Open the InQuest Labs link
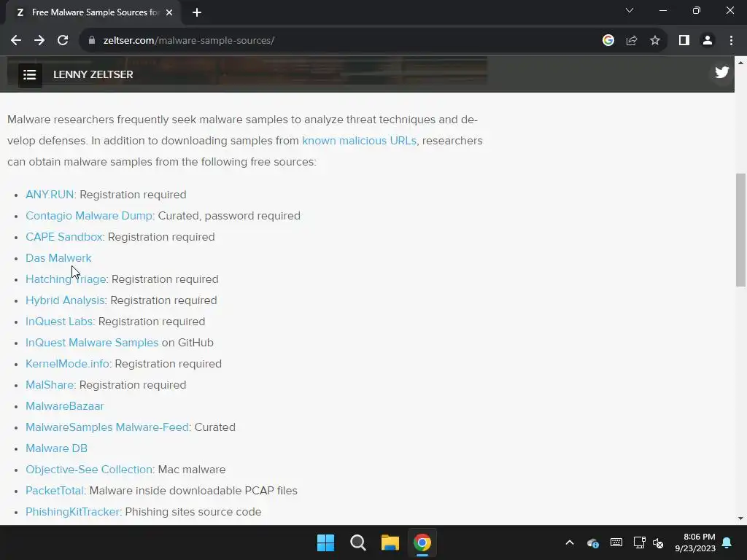Screen dimensions: 747x560 59,322
